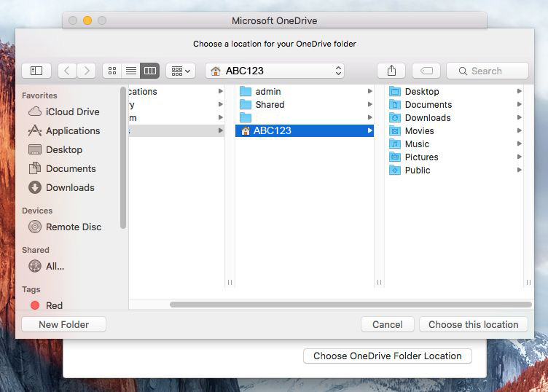
Task: Click the Cancel button
Action: tap(388, 324)
